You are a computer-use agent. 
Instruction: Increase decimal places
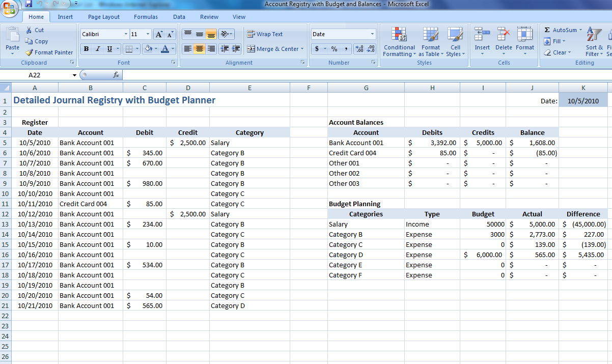coord(359,49)
